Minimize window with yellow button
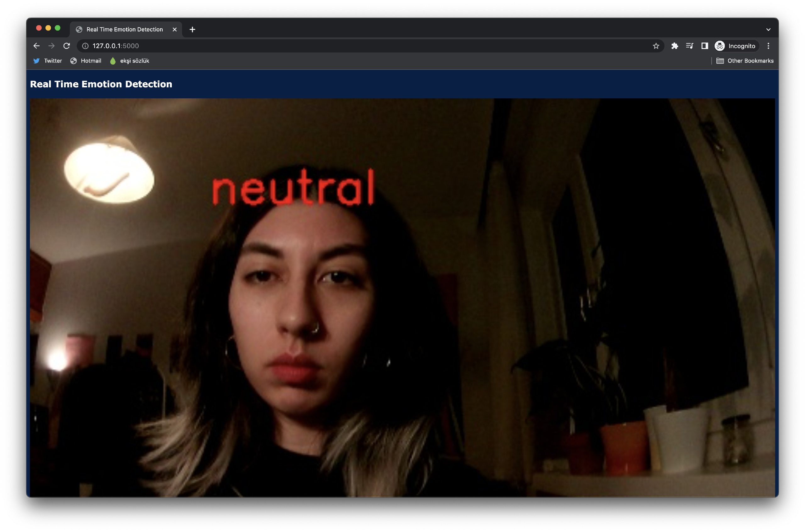 click(48, 28)
